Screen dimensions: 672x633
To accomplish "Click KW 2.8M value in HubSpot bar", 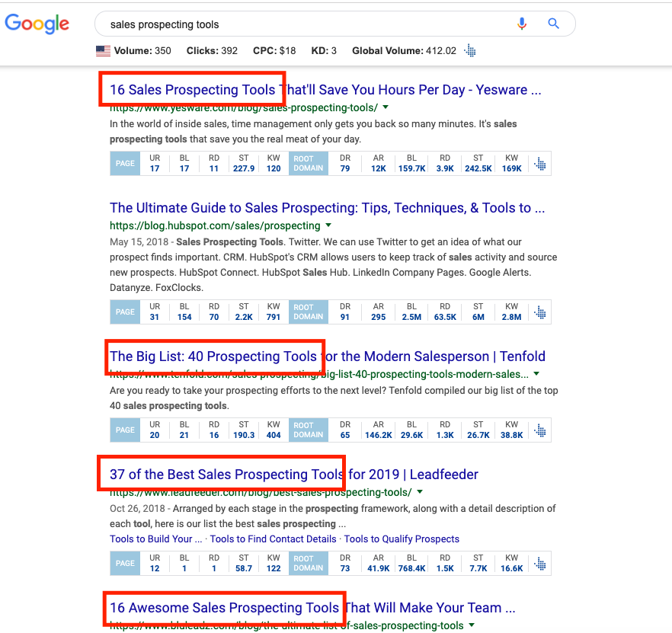I will pos(512,318).
